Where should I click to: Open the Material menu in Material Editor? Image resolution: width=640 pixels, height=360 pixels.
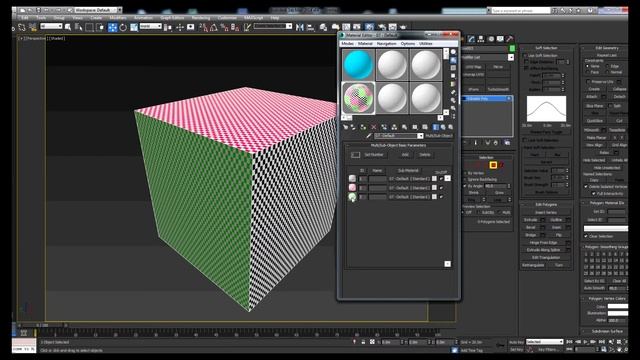click(x=365, y=43)
